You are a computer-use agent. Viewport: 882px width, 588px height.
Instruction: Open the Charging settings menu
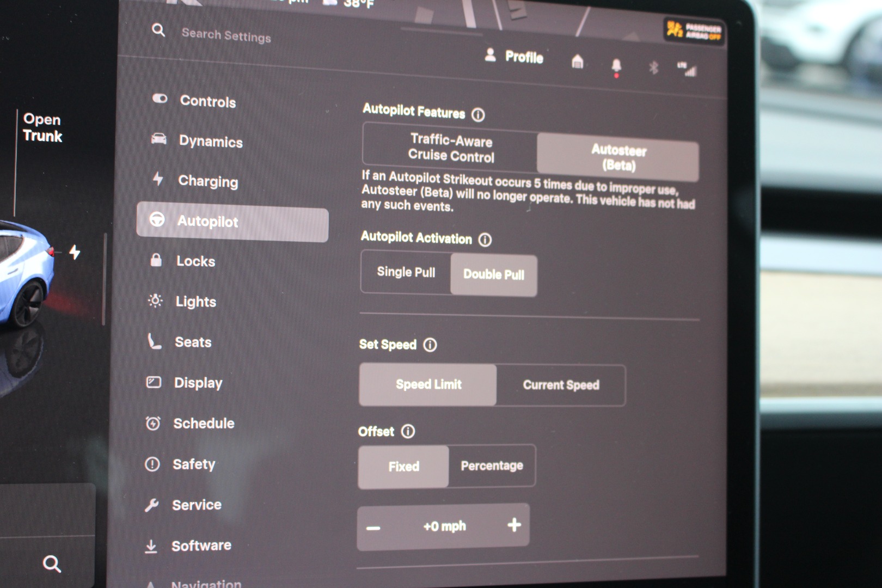click(207, 181)
